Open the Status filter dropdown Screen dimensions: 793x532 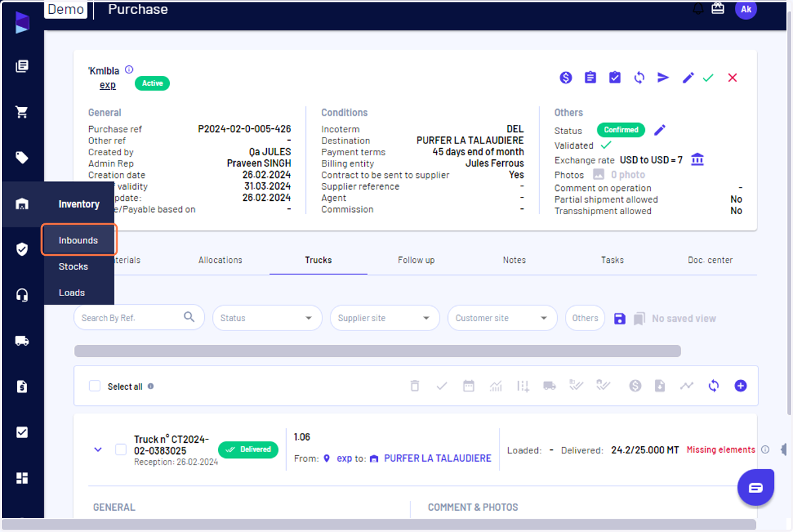coord(267,318)
